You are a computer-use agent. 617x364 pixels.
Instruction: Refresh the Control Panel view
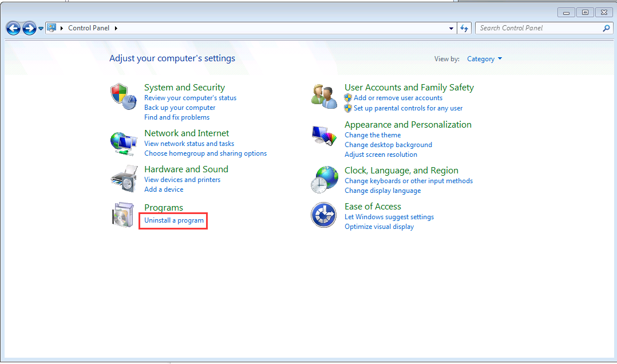coord(464,29)
